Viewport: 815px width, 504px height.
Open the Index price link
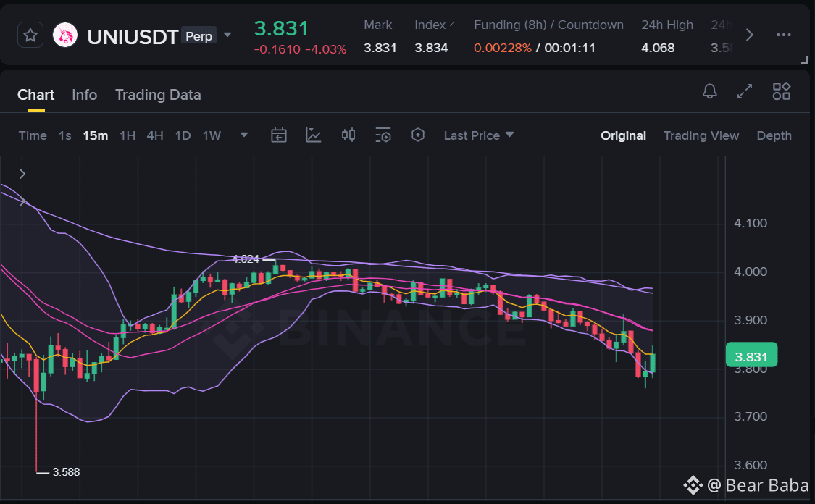coord(434,25)
